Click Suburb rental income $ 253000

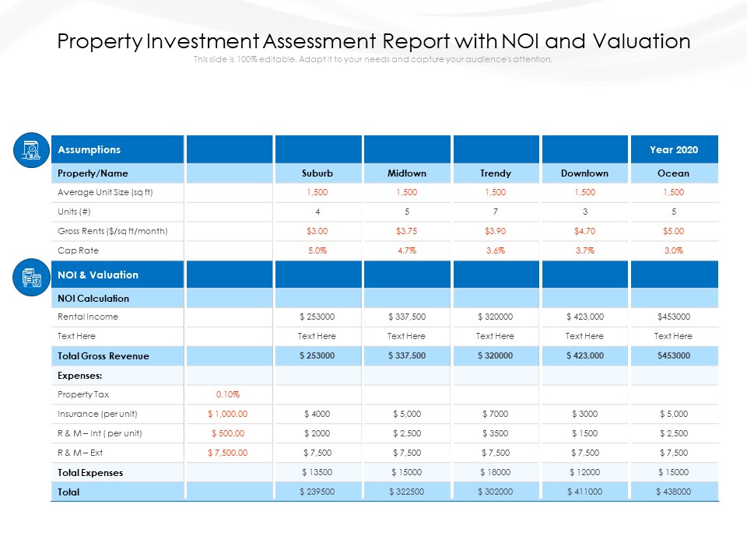point(317,317)
